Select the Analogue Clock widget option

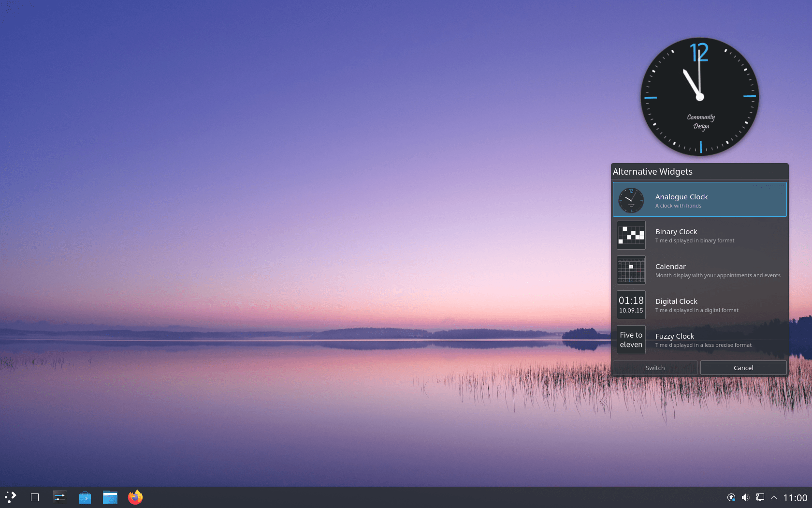pos(699,200)
